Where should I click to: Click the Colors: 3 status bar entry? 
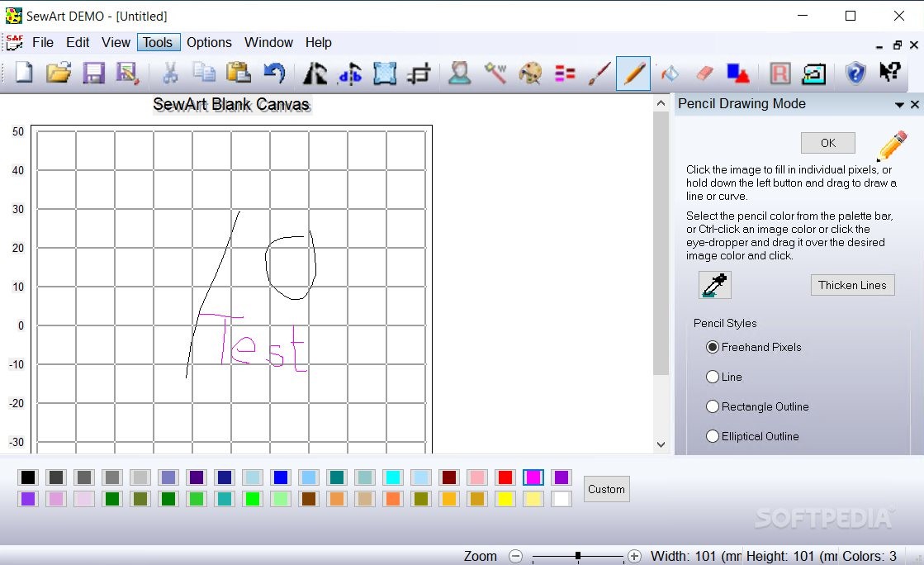pos(870,556)
